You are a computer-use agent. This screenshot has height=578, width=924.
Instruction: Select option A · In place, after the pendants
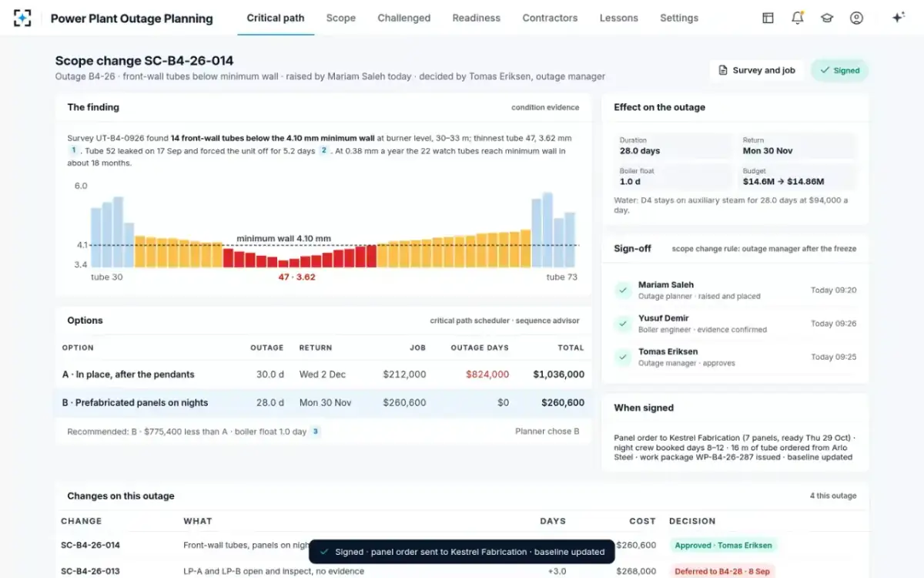tap(323, 375)
